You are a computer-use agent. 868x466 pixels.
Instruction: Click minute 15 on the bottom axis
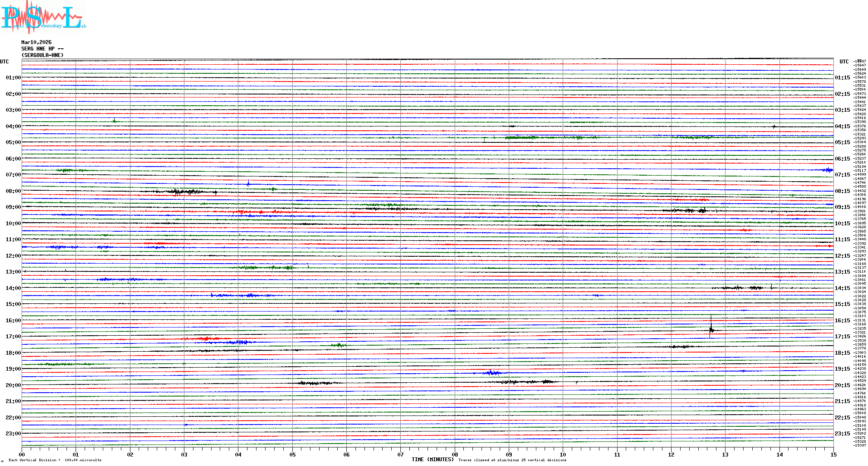833,454
